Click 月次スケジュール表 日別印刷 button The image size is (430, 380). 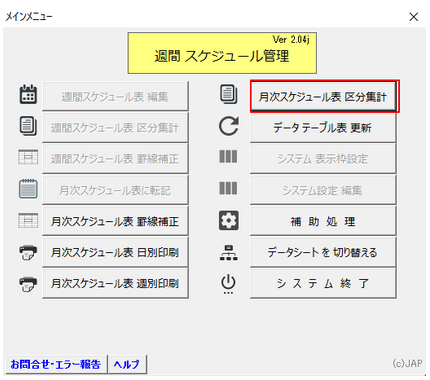tap(115, 252)
